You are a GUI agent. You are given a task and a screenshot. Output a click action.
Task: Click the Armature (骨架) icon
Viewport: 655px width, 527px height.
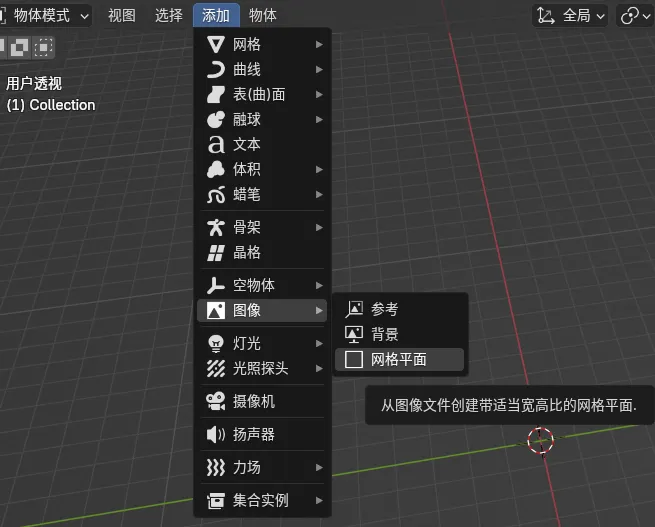[216, 228]
